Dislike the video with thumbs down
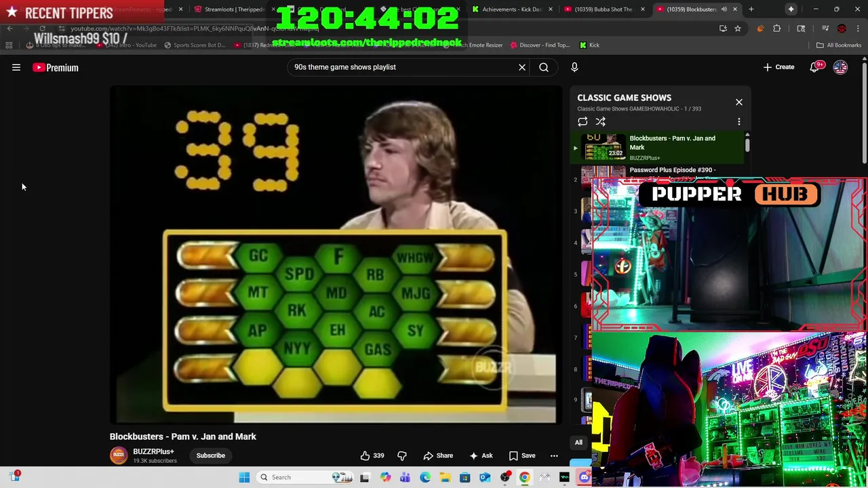This screenshot has height=488, width=868. click(x=402, y=455)
